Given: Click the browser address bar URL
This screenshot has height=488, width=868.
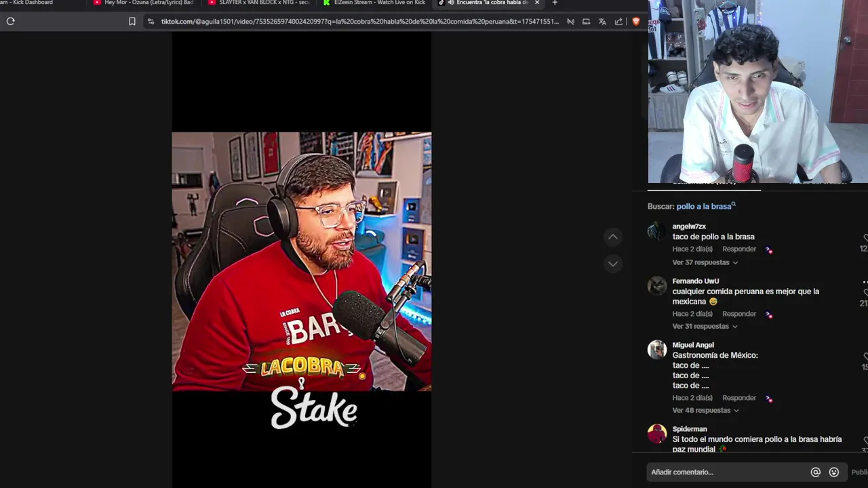Looking at the screenshot, I should [x=359, y=21].
